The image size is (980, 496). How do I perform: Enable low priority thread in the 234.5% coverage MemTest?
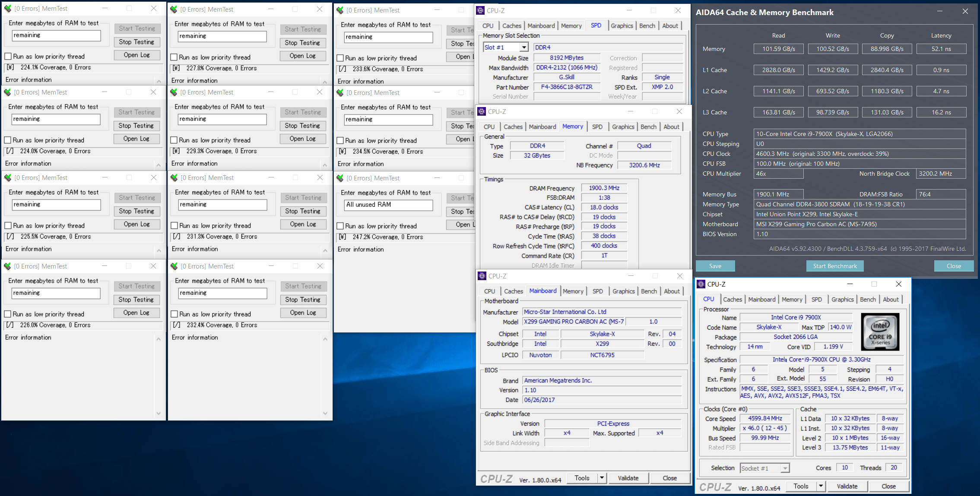[340, 141]
